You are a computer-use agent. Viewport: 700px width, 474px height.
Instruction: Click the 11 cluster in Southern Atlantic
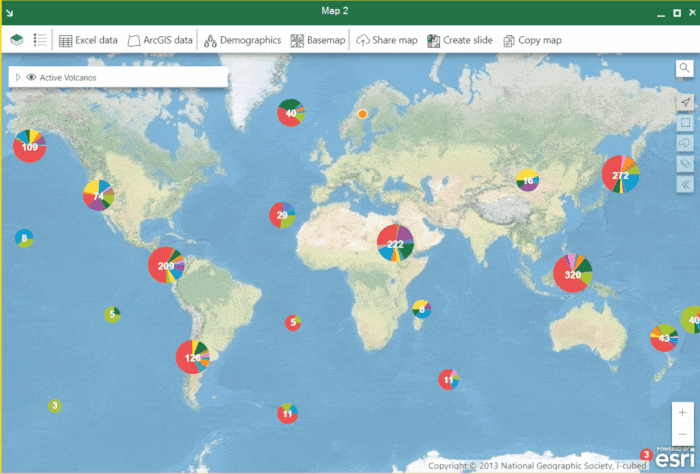(288, 413)
